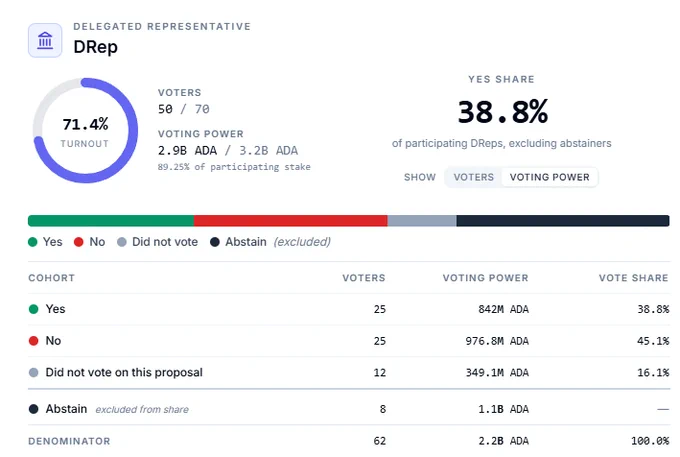Click the YES SHARE label
Viewport: 680px width, 457px height.
click(501, 79)
